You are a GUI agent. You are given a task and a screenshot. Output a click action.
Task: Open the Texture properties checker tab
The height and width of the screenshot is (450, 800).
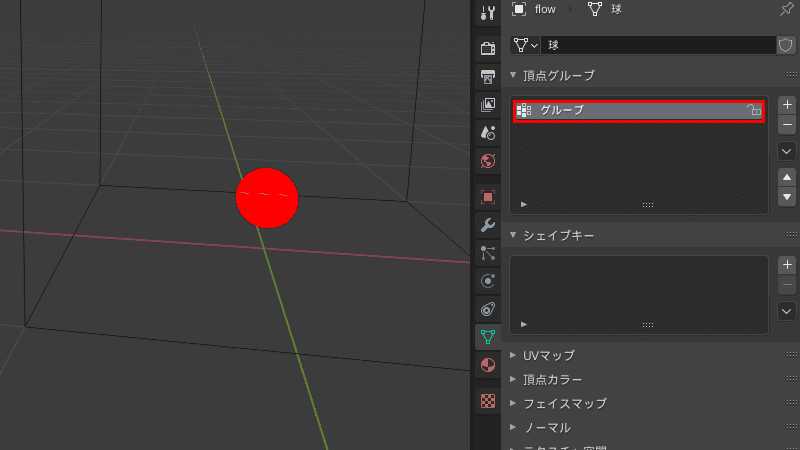click(488, 401)
